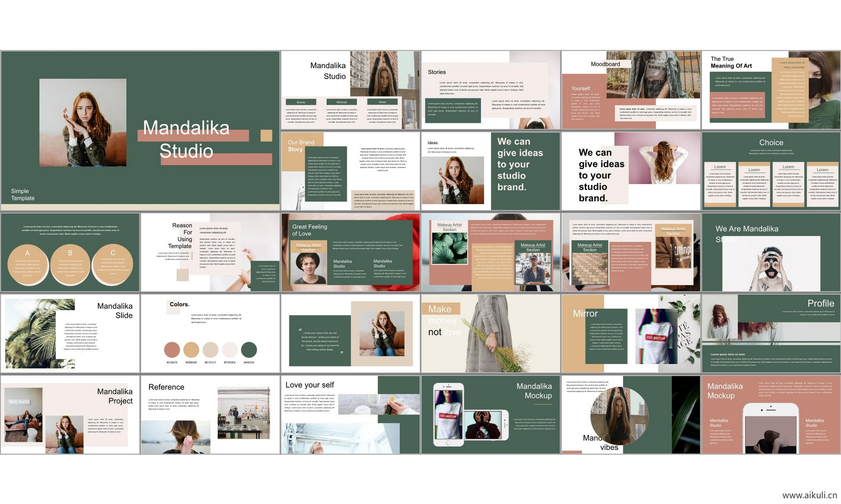Pick the tan #DBB588 color circle
The image size is (841, 504).
191,350
